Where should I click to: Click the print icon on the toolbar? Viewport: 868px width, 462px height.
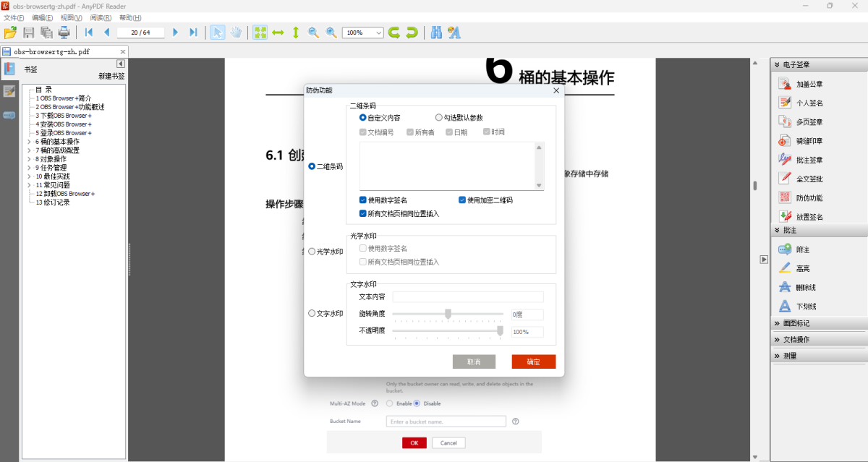[x=64, y=32]
